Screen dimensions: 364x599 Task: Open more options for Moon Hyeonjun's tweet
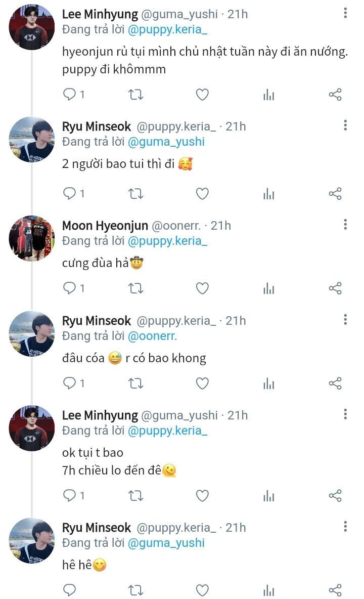coord(345,224)
